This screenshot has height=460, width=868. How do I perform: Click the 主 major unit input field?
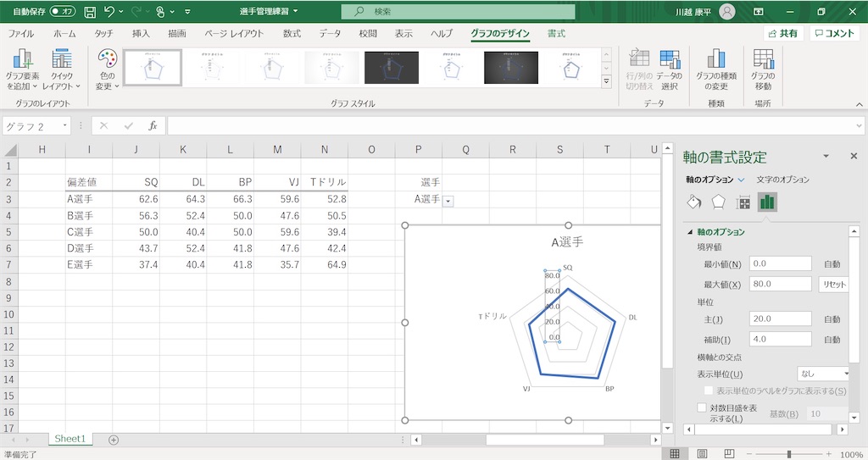pyautogui.click(x=781, y=319)
